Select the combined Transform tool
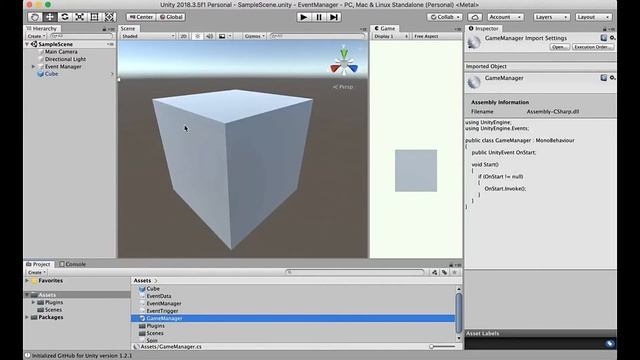 tap(109, 17)
